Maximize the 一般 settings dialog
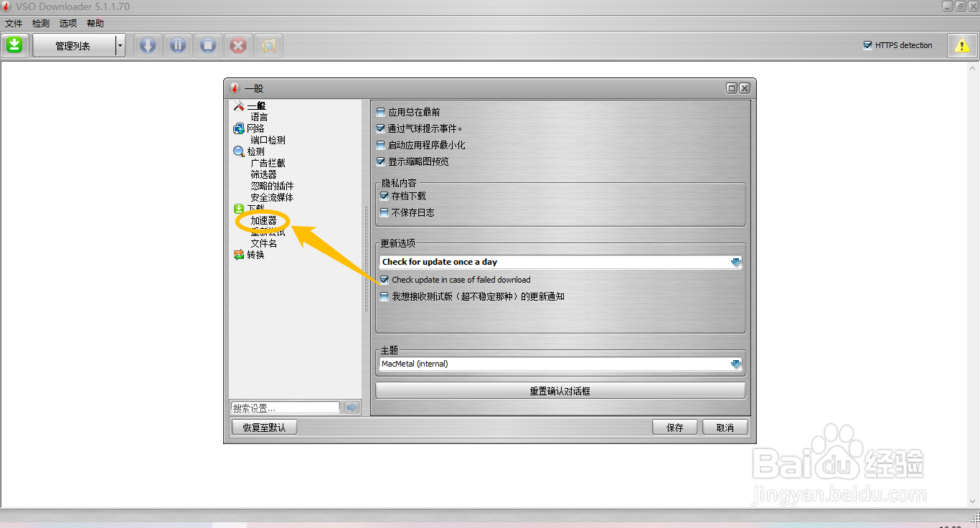 click(x=732, y=88)
